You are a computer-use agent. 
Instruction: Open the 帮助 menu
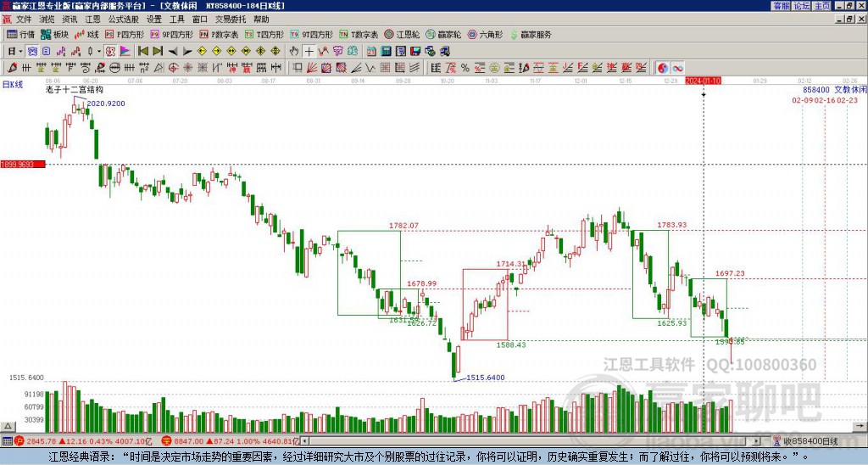[261, 20]
